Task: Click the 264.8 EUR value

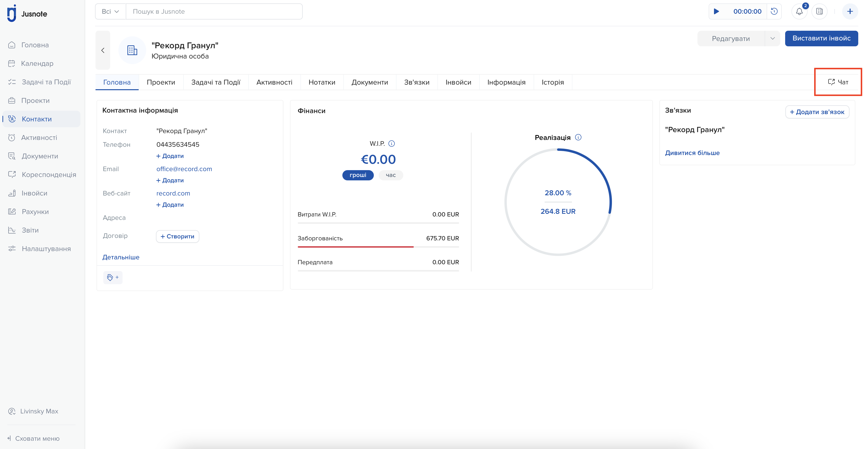Action: [x=558, y=211]
